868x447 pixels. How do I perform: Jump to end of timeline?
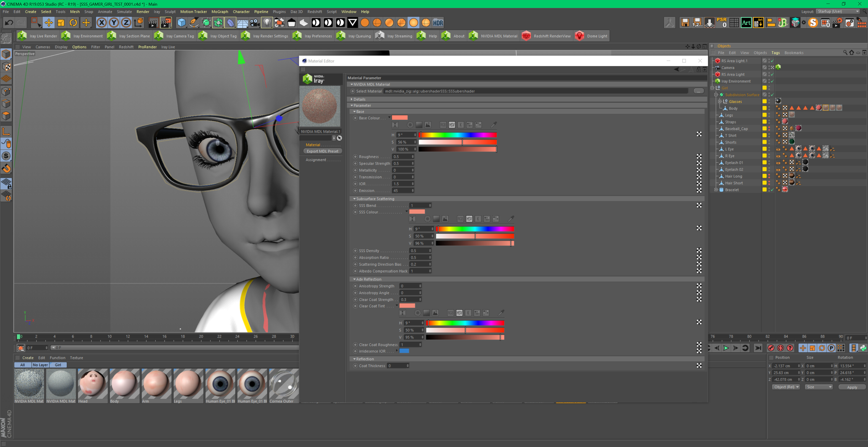click(758, 348)
